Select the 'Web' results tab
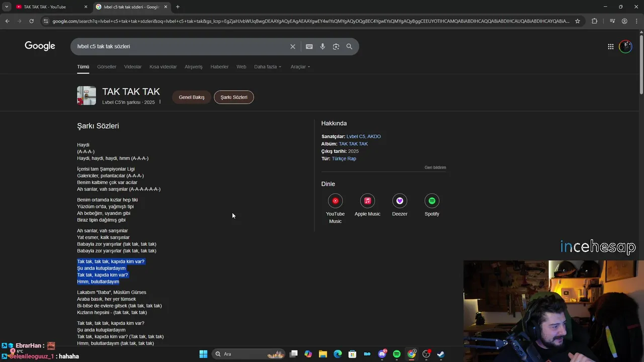Screen dimensions: 644x362 [x=242, y=67]
